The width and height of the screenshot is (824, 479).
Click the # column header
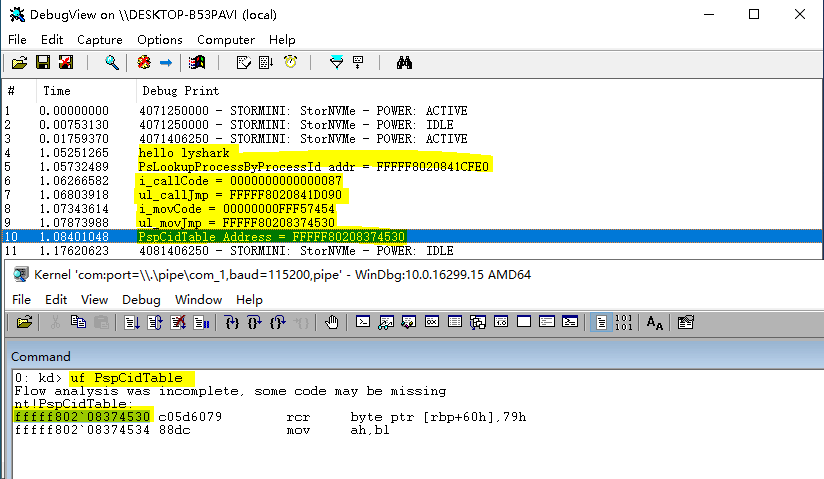(19, 91)
